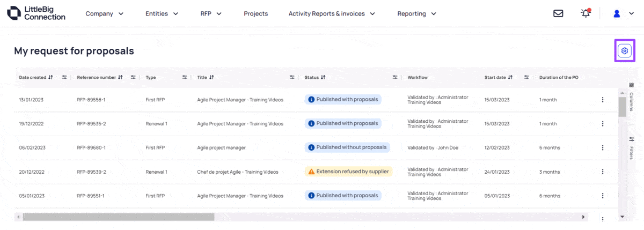Image resolution: width=644 pixels, height=230 pixels.
Task: Select the date created 13/01/2023
Action: click(x=32, y=100)
